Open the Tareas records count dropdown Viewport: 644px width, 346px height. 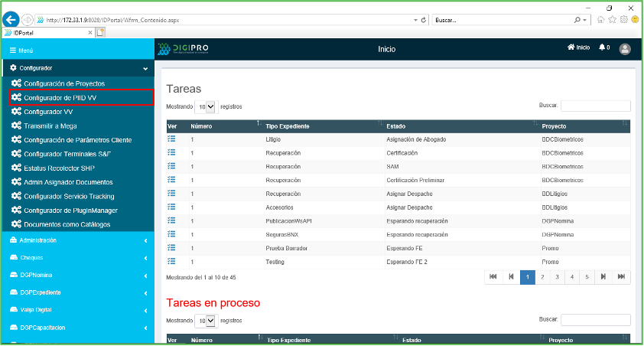(205, 107)
